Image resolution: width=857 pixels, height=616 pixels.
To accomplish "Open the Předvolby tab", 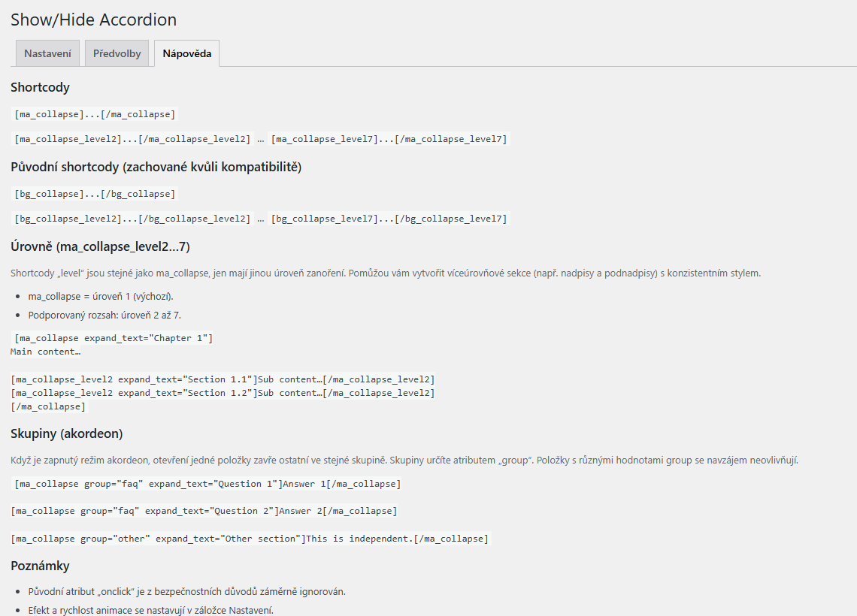I will (x=117, y=53).
